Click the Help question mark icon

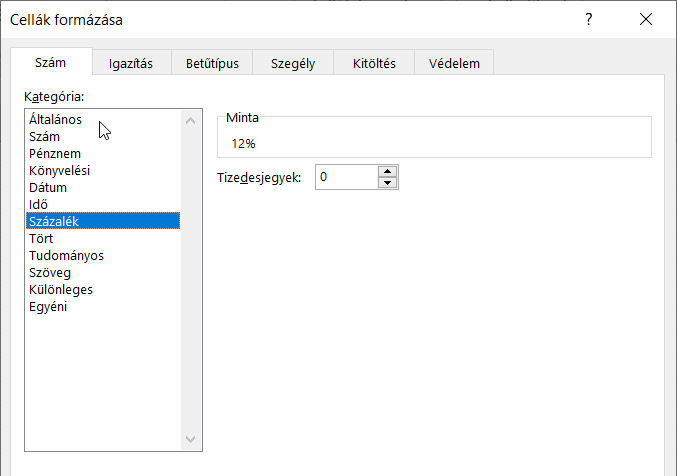588,20
